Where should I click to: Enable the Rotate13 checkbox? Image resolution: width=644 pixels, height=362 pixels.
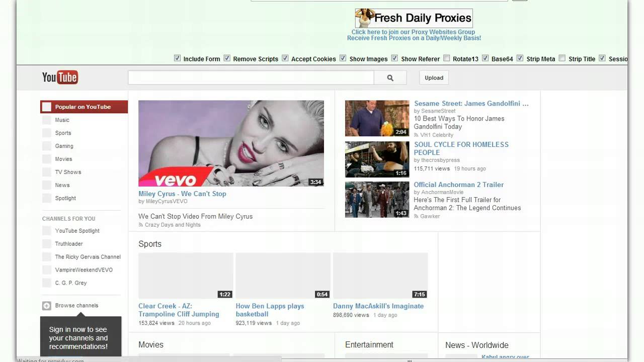pyautogui.click(x=446, y=58)
